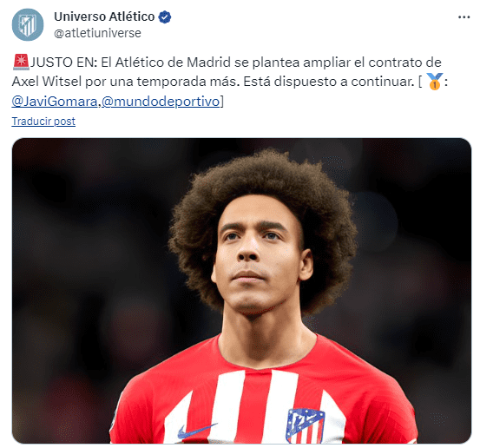Click the gold medal emoji
The image size is (480, 448).
tap(434, 81)
